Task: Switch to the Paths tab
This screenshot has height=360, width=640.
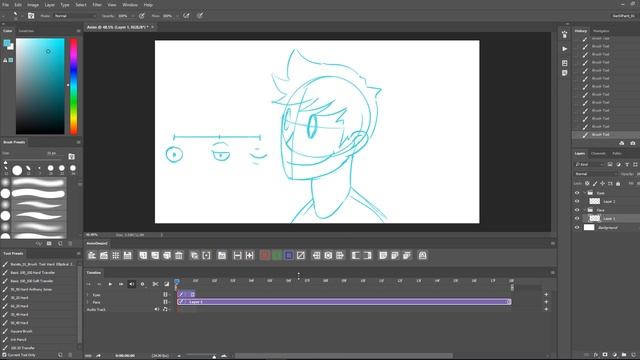Action: point(617,153)
